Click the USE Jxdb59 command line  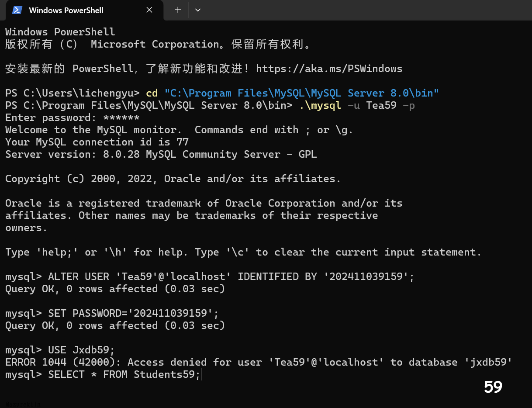(81, 350)
